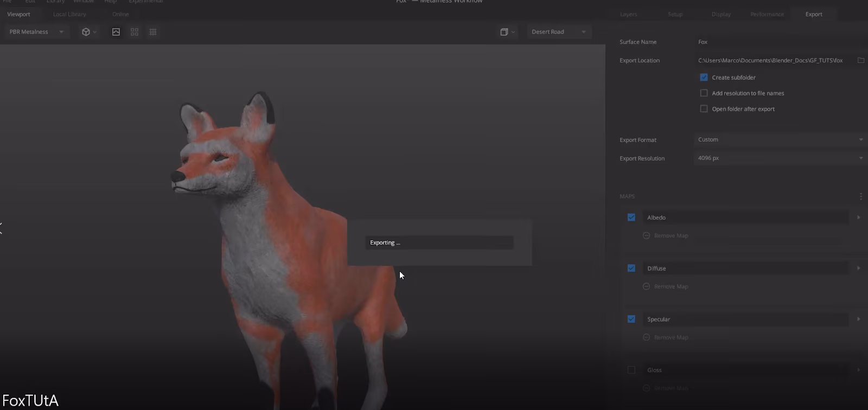Open the Export tab
868x410 pixels.
click(x=814, y=14)
